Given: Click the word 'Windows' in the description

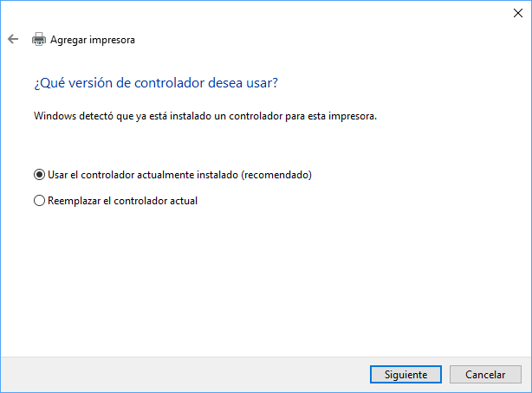Looking at the screenshot, I should [x=54, y=115].
